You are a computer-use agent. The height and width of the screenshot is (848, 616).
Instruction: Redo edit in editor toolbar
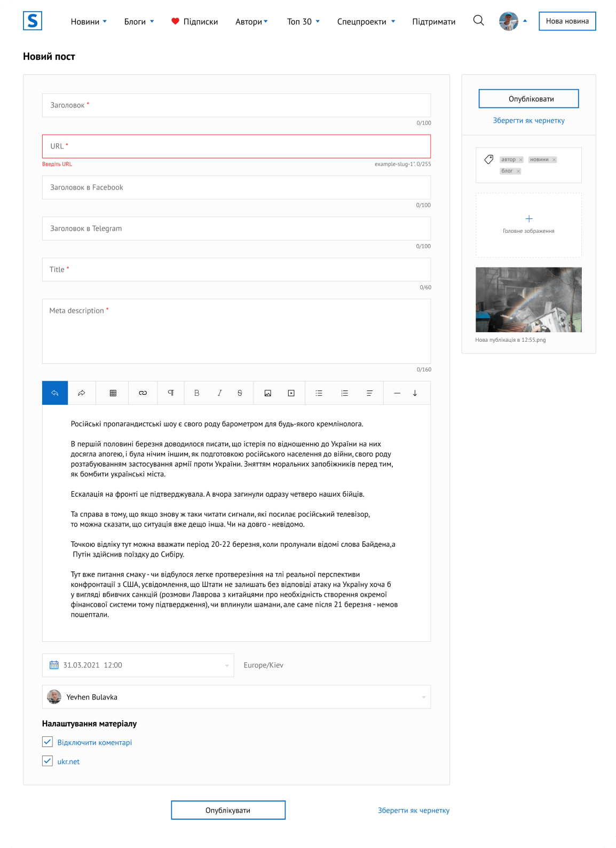click(x=82, y=393)
